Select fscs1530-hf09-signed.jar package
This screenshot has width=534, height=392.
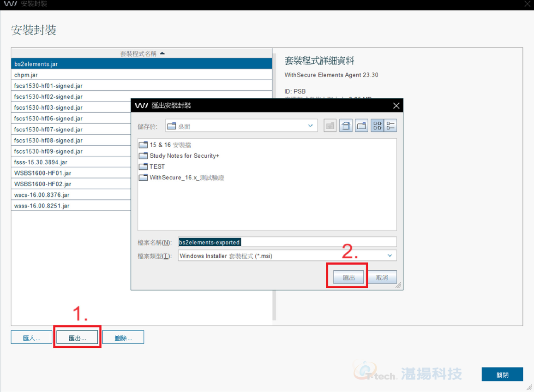click(71, 151)
